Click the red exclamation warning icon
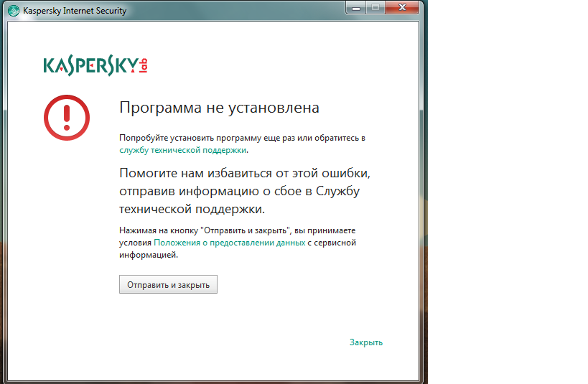The height and width of the screenshot is (384, 588). [x=67, y=118]
